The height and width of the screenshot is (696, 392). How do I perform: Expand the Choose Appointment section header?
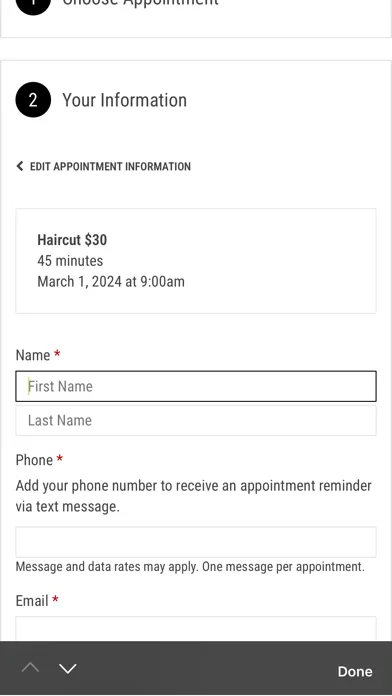point(140,3)
